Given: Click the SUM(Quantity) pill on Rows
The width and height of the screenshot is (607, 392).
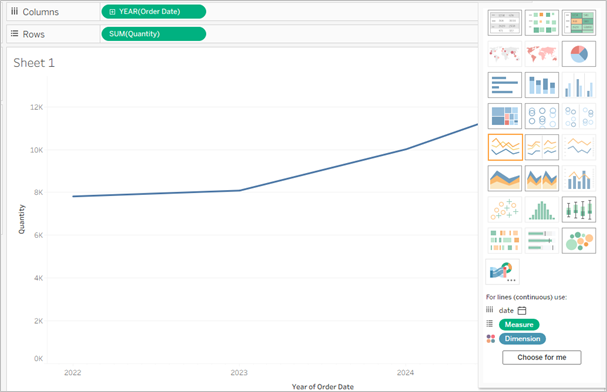Looking at the screenshot, I should click(x=154, y=34).
